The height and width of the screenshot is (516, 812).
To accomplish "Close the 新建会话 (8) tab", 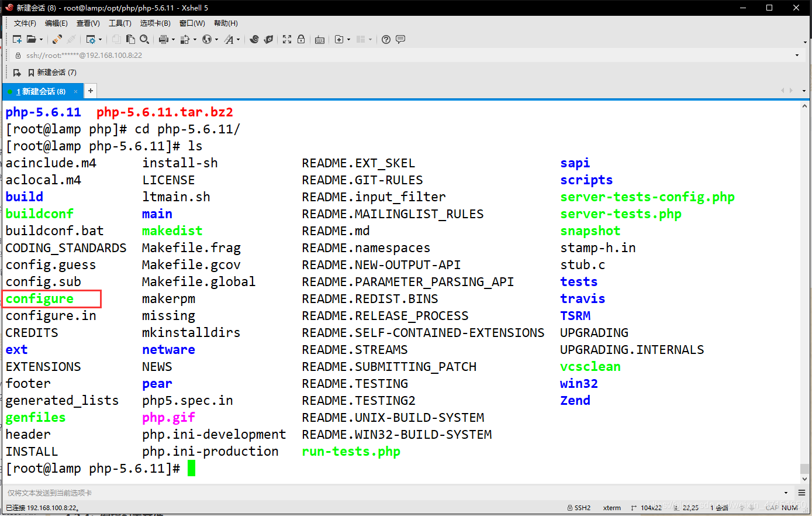I will click(x=75, y=91).
